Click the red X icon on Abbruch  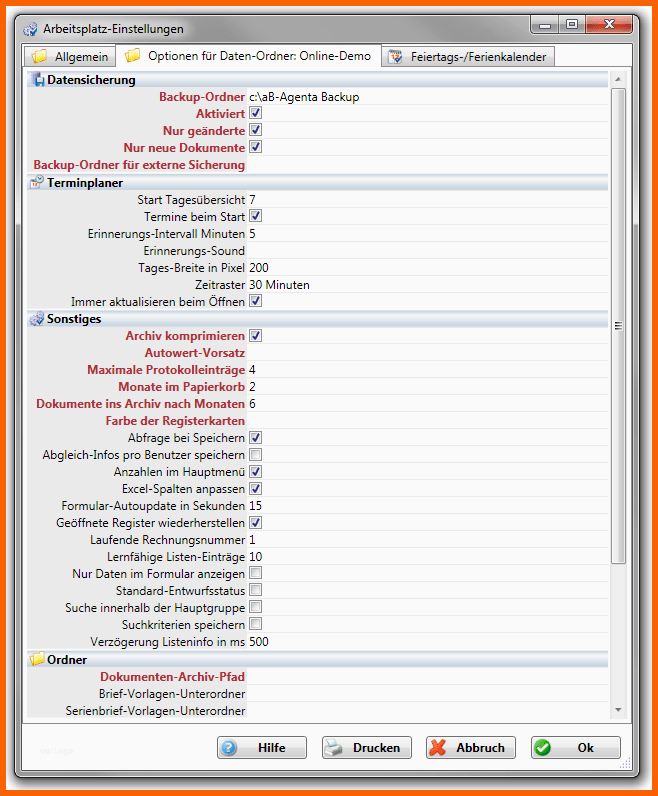pos(438,748)
